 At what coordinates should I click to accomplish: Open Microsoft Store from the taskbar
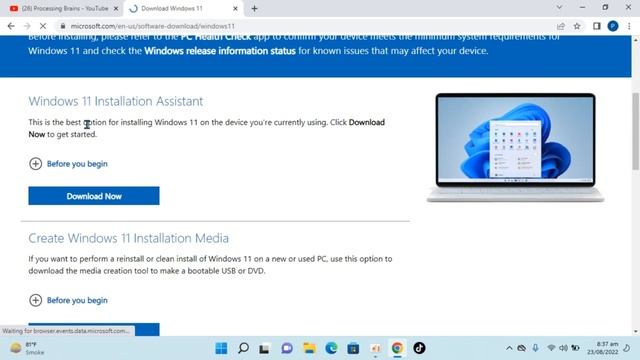pyautogui.click(x=353, y=348)
